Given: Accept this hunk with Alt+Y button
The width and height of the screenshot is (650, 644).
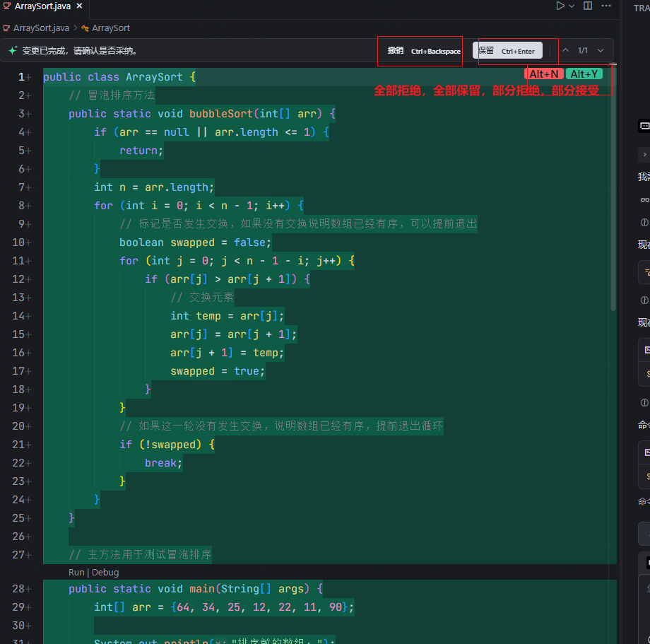Looking at the screenshot, I should pyautogui.click(x=584, y=74).
